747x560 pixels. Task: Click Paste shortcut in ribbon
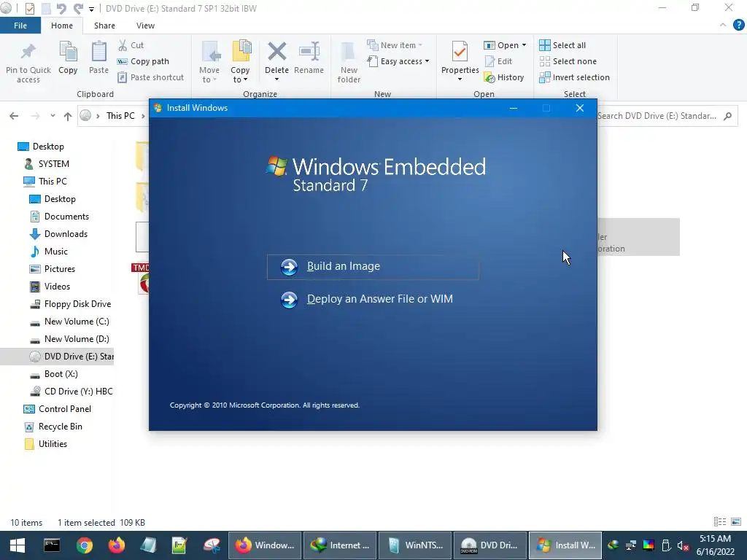150,77
